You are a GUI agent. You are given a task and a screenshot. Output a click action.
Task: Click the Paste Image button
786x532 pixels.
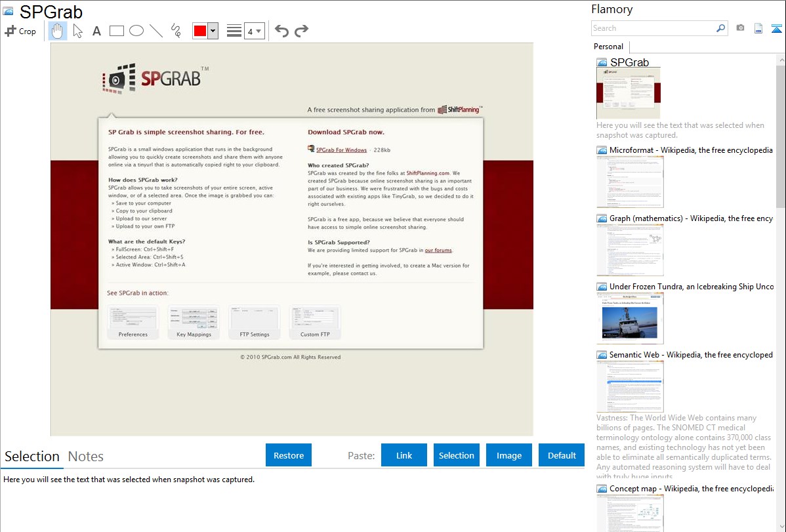click(x=509, y=455)
